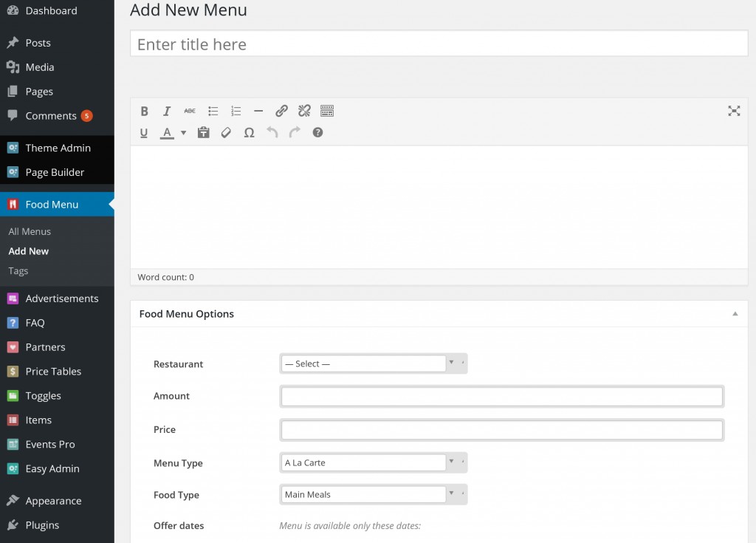Insert a numbered list
Image resolution: width=756 pixels, height=543 pixels.
(x=236, y=111)
